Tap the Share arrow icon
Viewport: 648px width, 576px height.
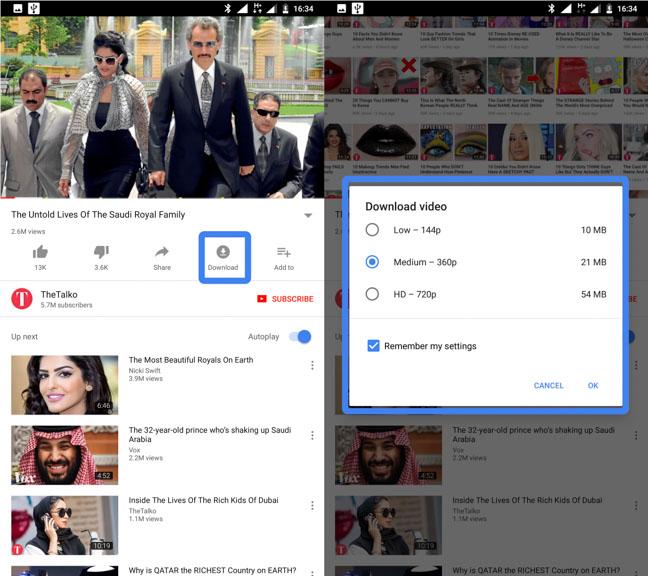[162, 252]
